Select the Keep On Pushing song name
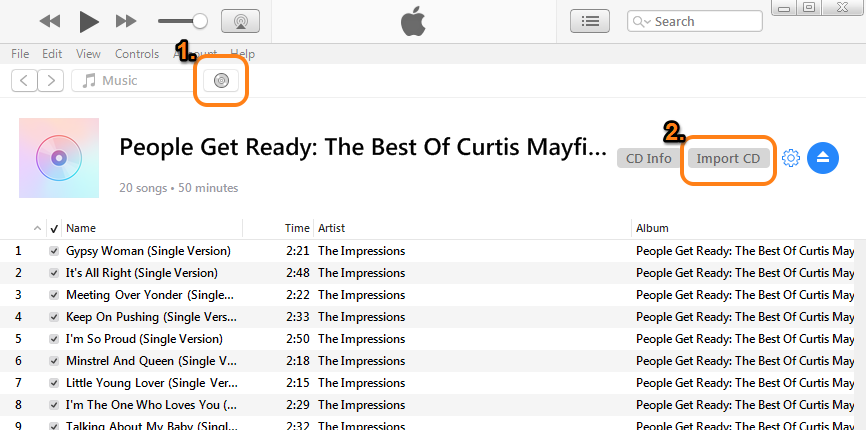Image resolution: width=866 pixels, height=430 pixels. (x=151, y=317)
